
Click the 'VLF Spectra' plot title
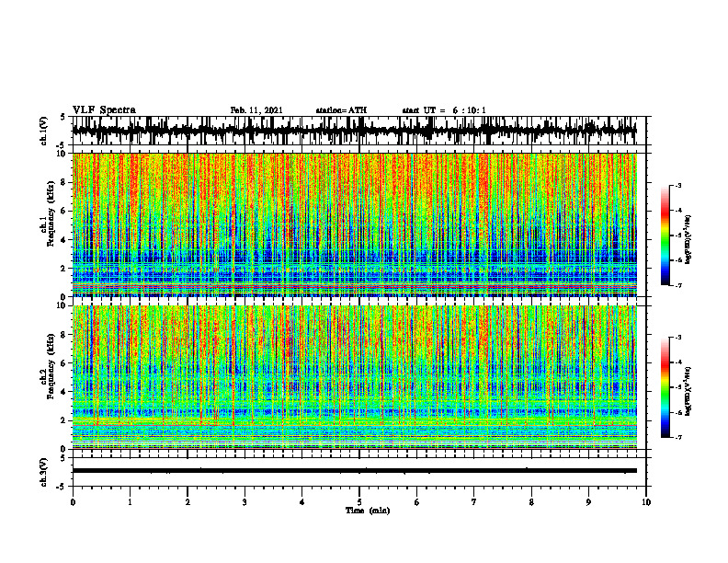coord(104,109)
